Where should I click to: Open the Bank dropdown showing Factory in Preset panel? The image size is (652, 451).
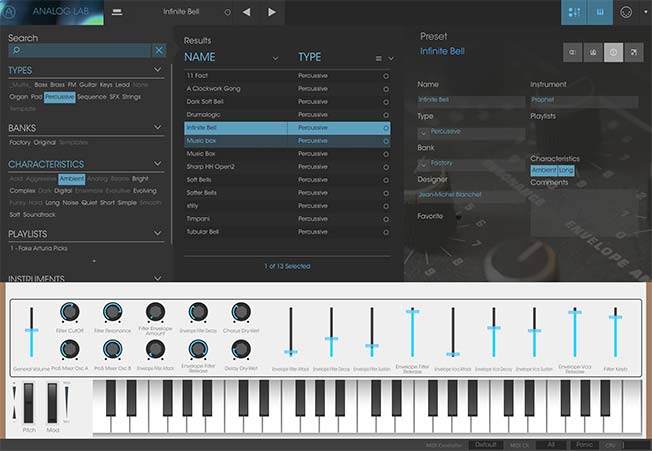coord(471,164)
